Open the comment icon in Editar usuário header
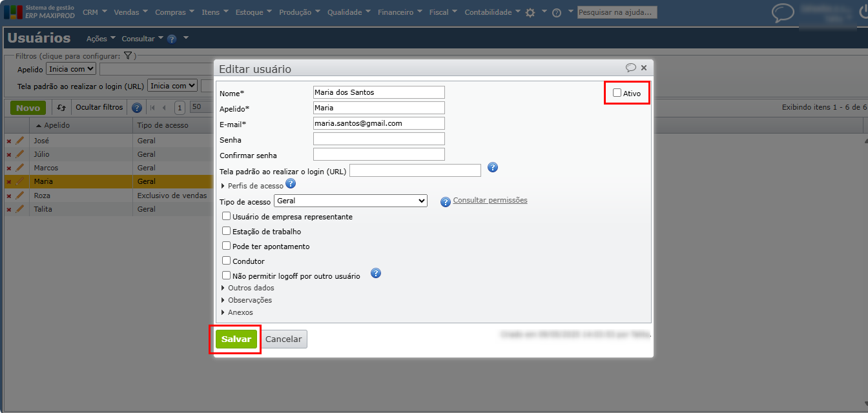The height and width of the screenshot is (413, 868). (x=631, y=67)
